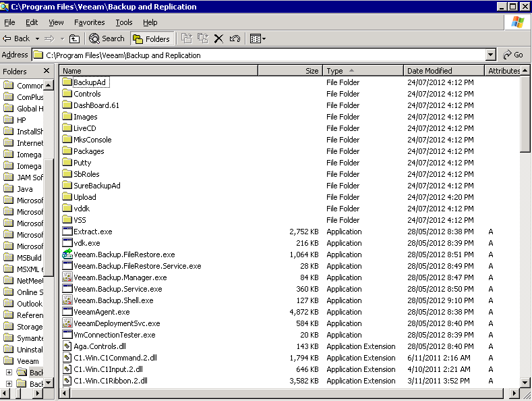
Task: Select the VSS folder icon
Action: tap(67, 220)
